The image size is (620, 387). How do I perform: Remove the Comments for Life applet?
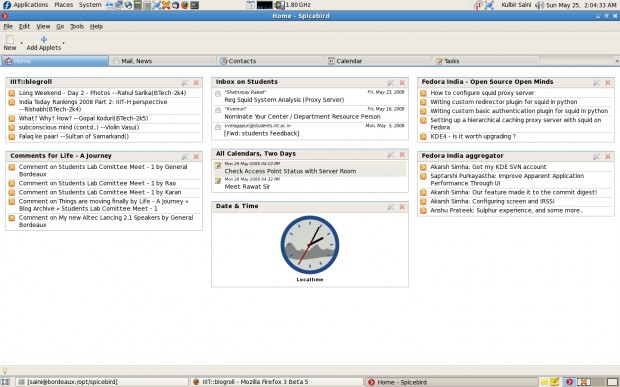coord(196,157)
